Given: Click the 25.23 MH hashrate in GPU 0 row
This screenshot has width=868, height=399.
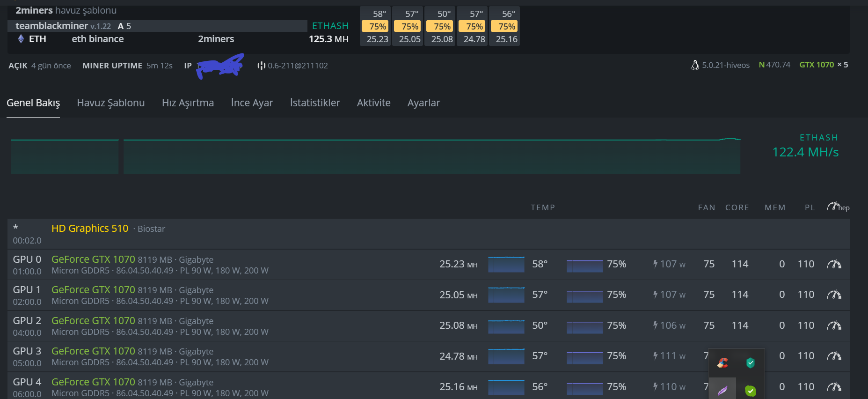Looking at the screenshot, I should point(459,264).
